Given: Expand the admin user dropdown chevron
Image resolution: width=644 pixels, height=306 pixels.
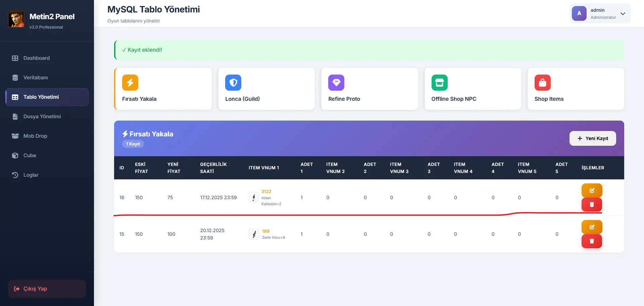Looking at the screenshot, I should click(623, 14).
